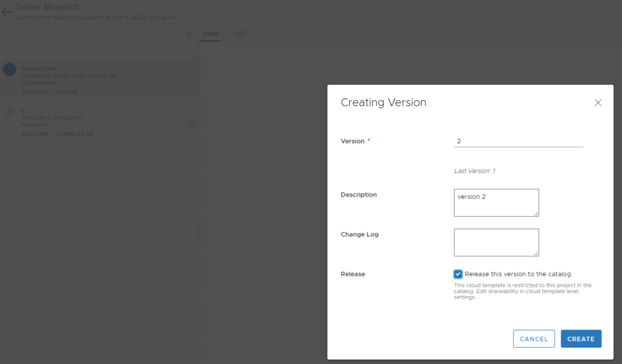This screenshot has height=364, width=622.
Task: Focus the Version number input field
Action: (519, 141)
